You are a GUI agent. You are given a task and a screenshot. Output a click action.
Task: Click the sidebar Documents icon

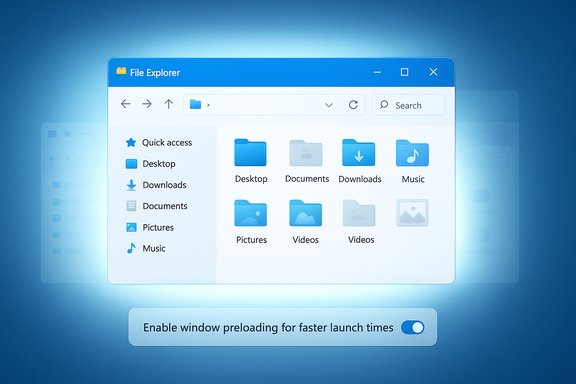pos(131,206)
